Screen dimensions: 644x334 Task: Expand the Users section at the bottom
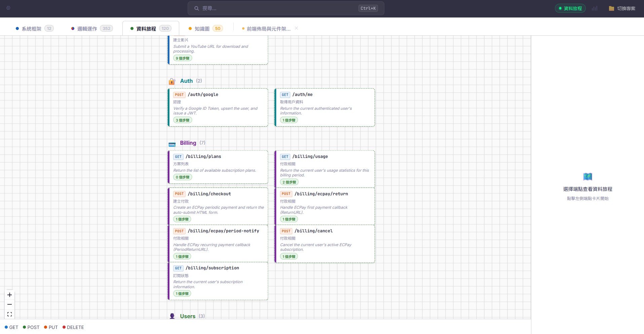coord(188,316)
